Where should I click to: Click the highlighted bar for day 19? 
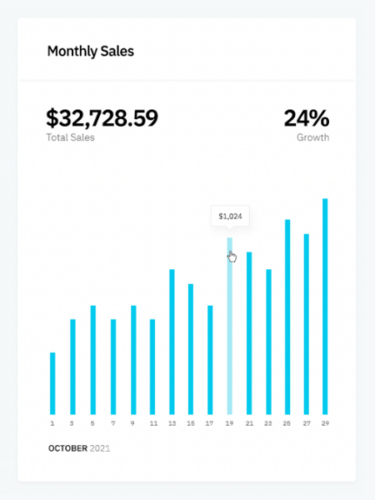pos(230,326)
